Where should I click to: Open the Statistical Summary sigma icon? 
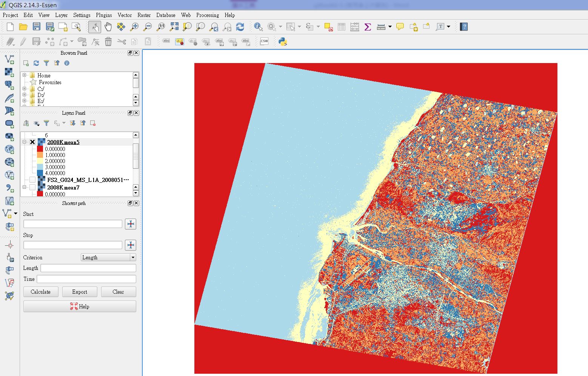point(368,27)
